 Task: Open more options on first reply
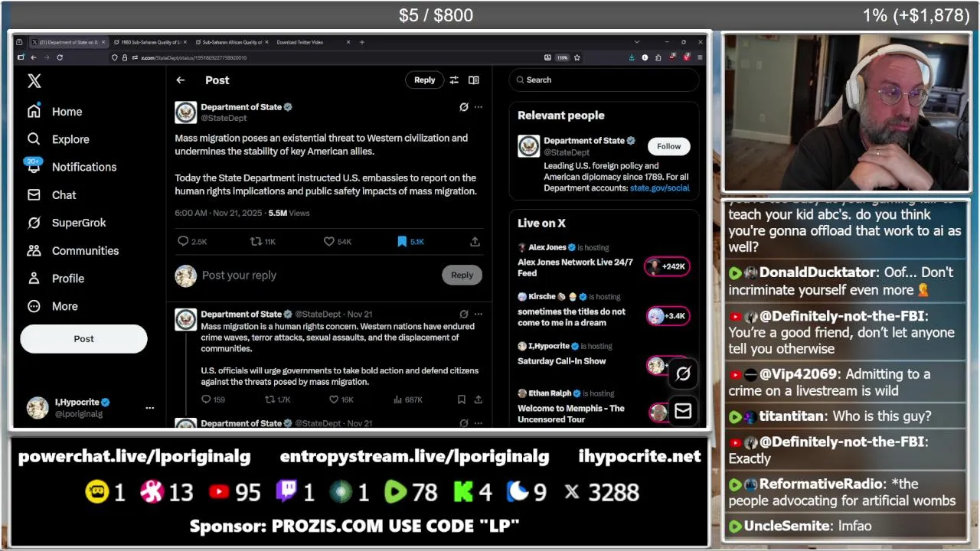(x=479, y=314)
